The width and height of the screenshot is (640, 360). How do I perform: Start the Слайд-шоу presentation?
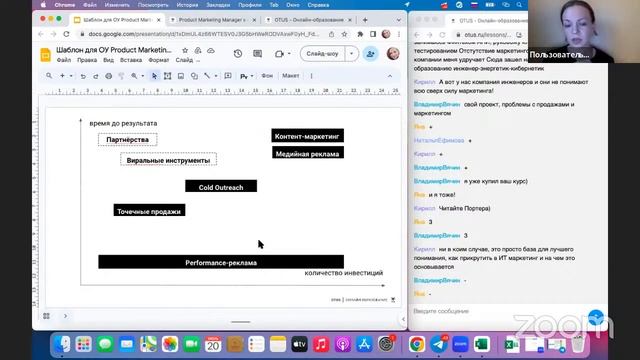[x=322, y=53]
